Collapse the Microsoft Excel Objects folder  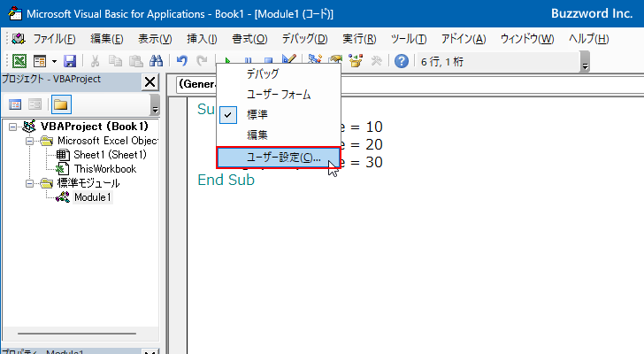tap(29, 142)
